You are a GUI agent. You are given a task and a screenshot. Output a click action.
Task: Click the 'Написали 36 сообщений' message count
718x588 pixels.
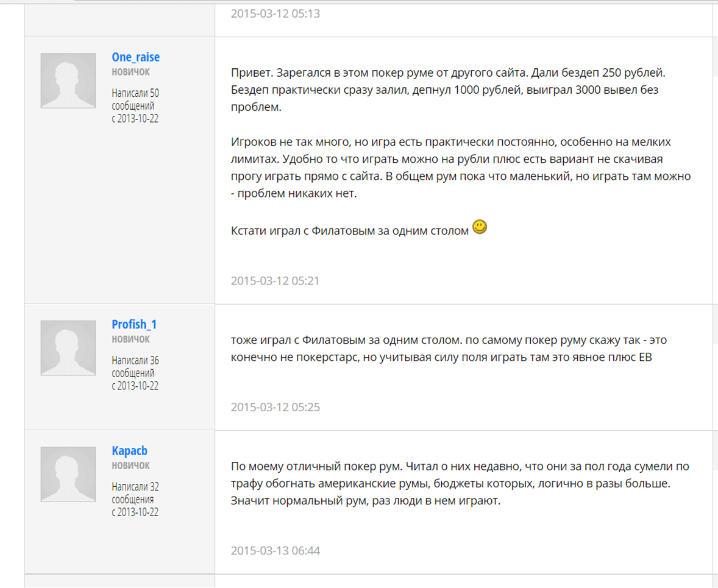pos(135,366)
